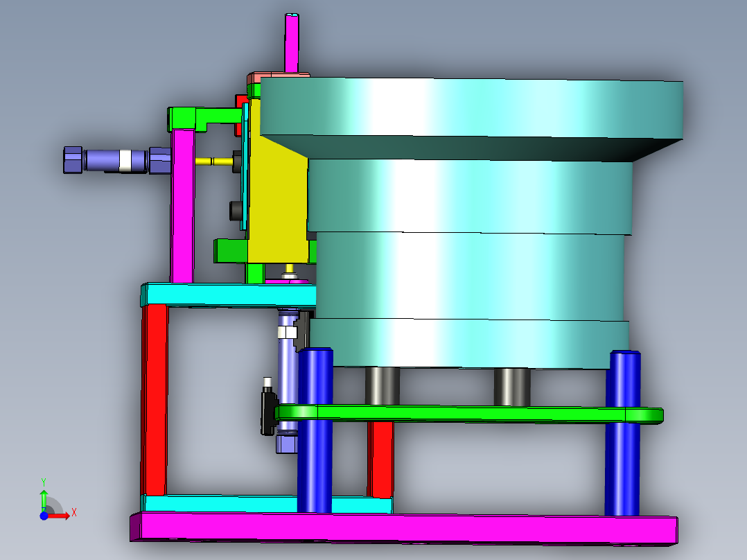Select the black sensor bracket near the green plate

click(x=269, y=410)
